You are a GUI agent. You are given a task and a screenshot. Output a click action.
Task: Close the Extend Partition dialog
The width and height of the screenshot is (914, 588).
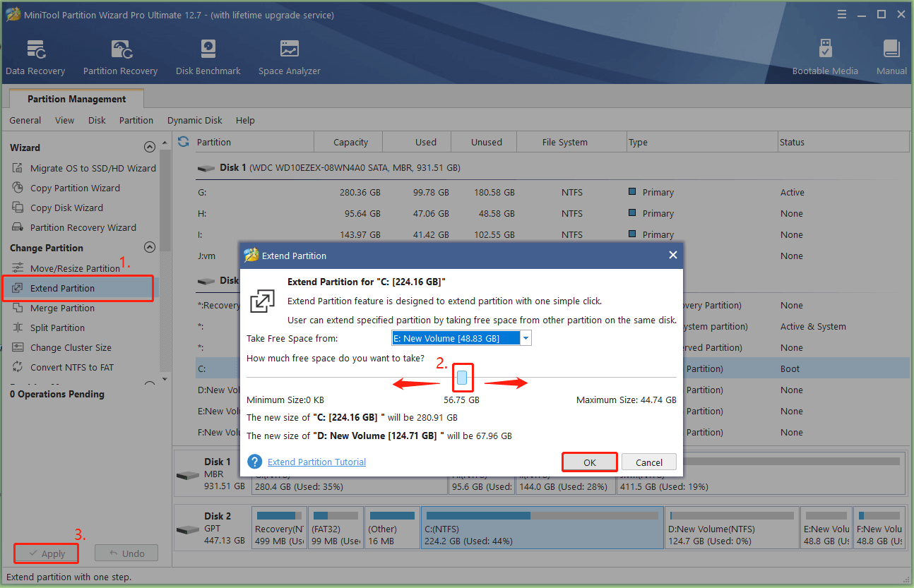click(x=672, y=256)
